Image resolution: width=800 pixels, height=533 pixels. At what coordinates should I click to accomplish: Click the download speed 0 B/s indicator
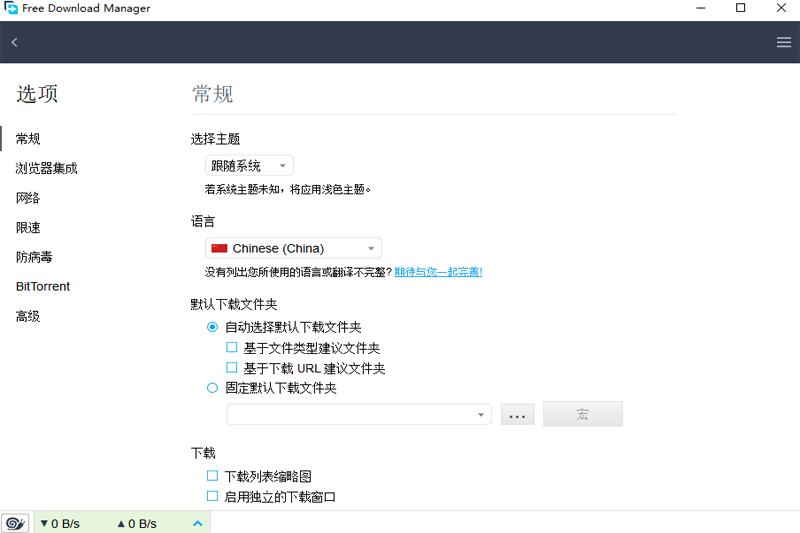(x=60, y=524)
